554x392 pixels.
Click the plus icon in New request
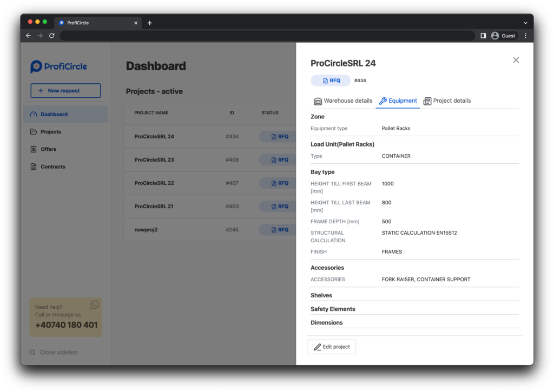(x=41, y=91)
